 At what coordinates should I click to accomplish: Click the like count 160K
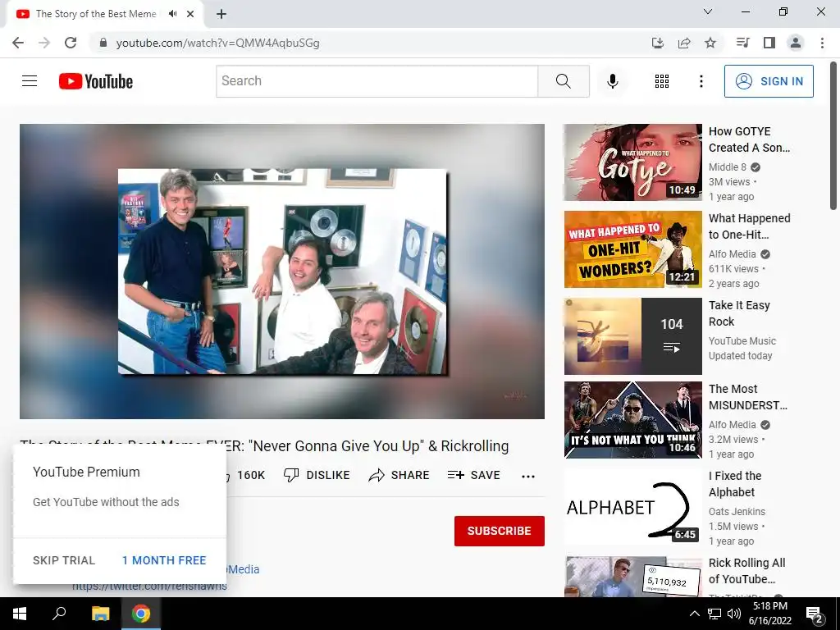(x=251, y=475)
